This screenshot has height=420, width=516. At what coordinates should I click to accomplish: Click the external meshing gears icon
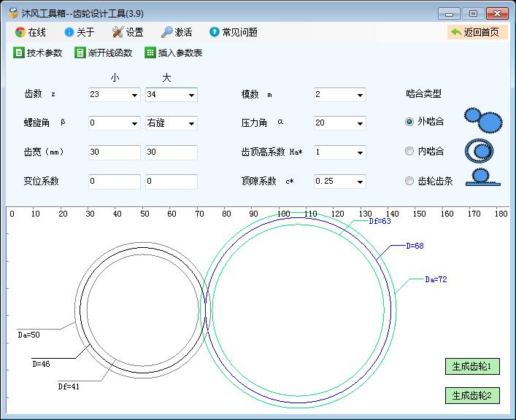coord(483,118)
